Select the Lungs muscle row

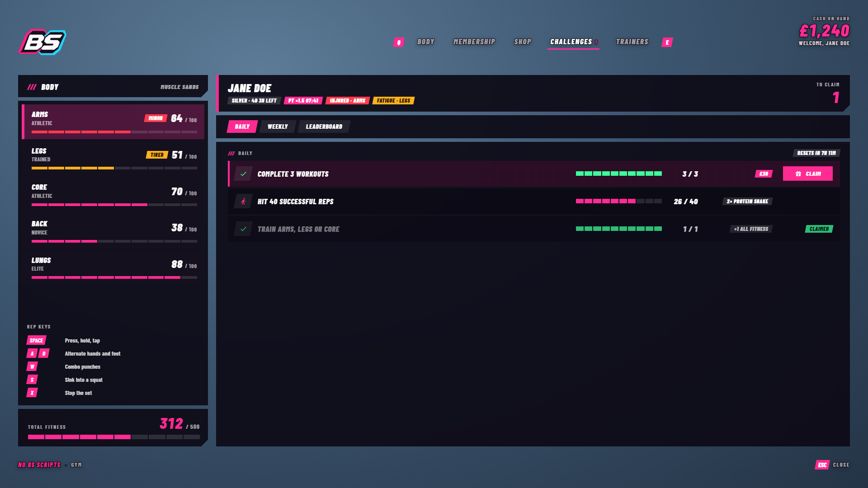point(113,267)
